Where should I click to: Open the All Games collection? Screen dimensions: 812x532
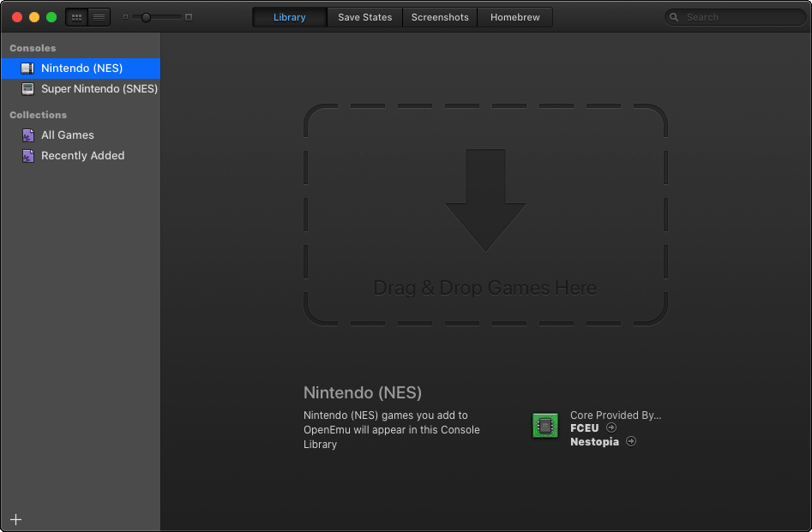[81, 135]
